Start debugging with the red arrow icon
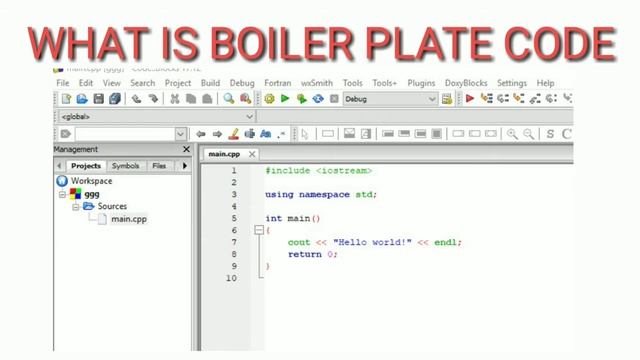640x360 pixels. (470, 98)
